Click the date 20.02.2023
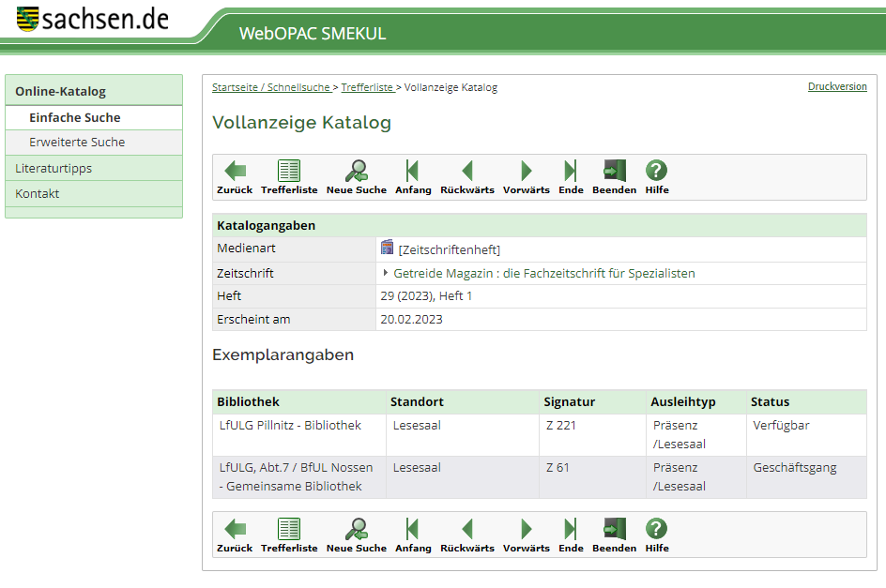The height and width of the screenshot is (588, 886). [x=411, y=319]
